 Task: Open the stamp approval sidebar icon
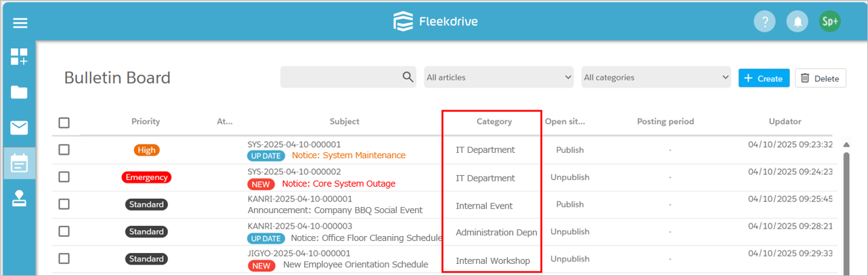click(x=19, y=198)
